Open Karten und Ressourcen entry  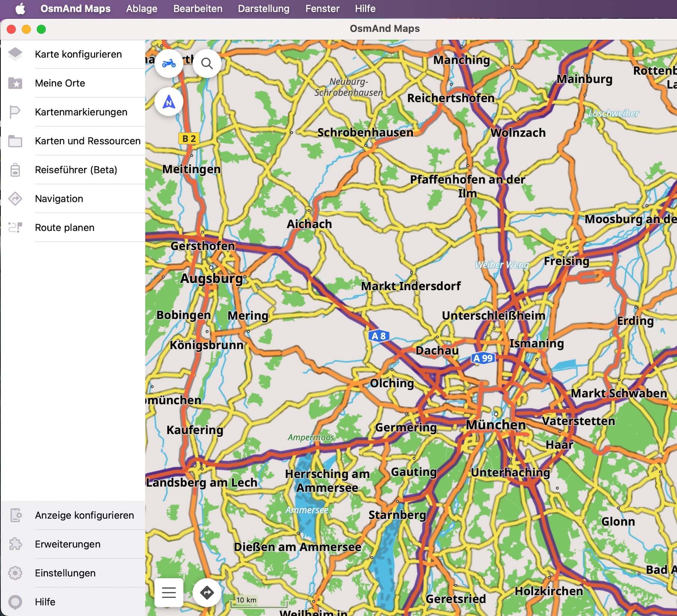(x=73, y=141)
